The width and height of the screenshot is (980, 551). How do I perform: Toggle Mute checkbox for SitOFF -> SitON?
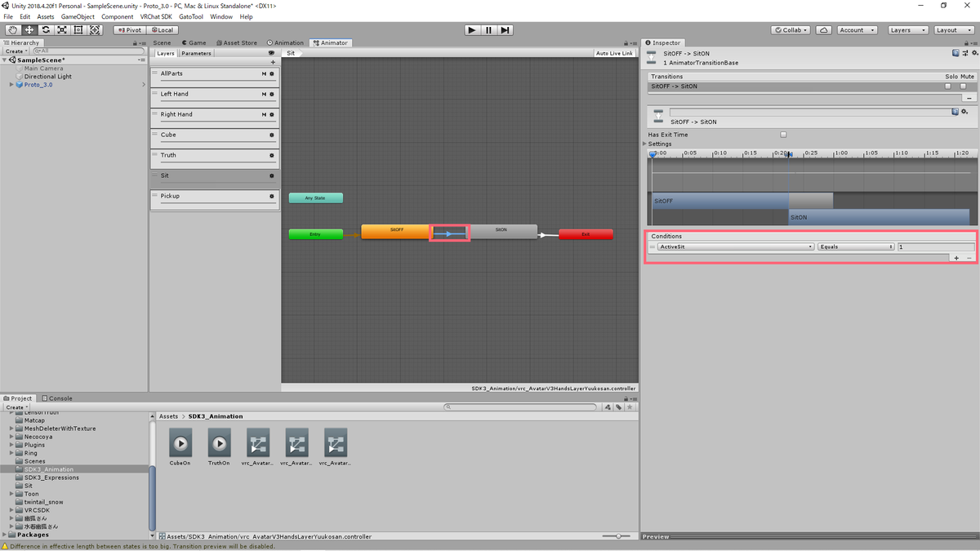(x=963, y=86)
